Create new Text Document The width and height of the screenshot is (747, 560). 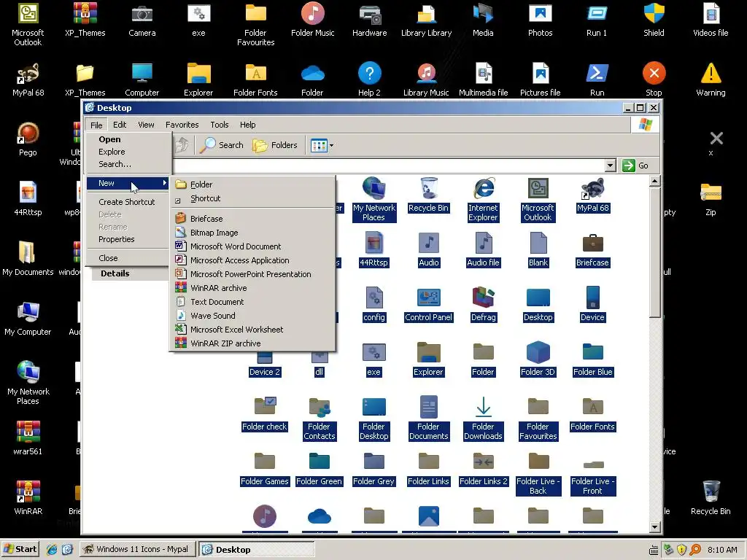coord(252,301)
